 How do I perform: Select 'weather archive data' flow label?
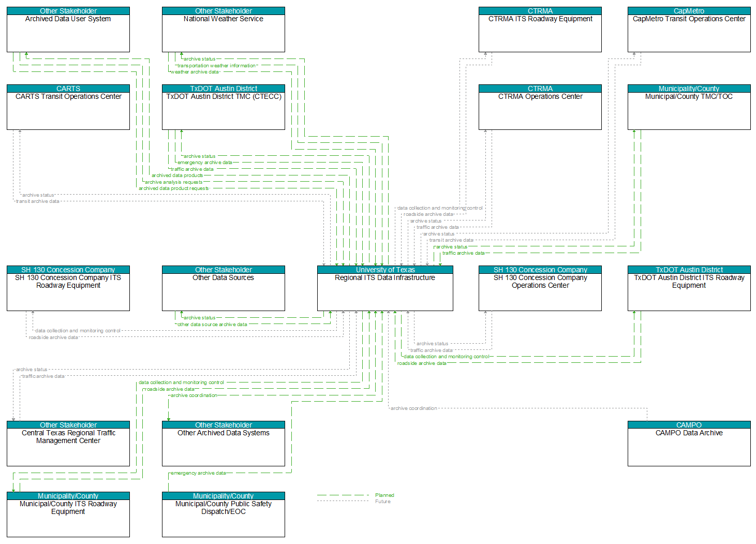click(195, 72)
